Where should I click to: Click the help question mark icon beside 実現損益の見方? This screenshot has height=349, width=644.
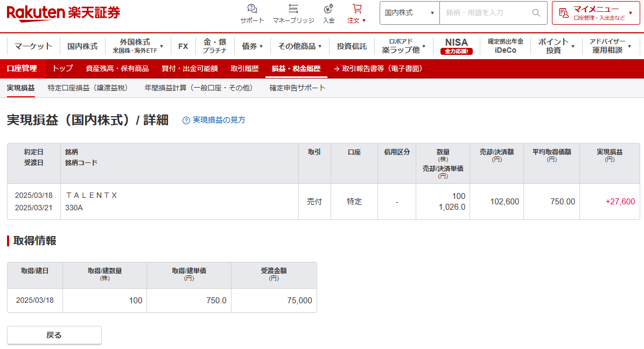point(186,120)
